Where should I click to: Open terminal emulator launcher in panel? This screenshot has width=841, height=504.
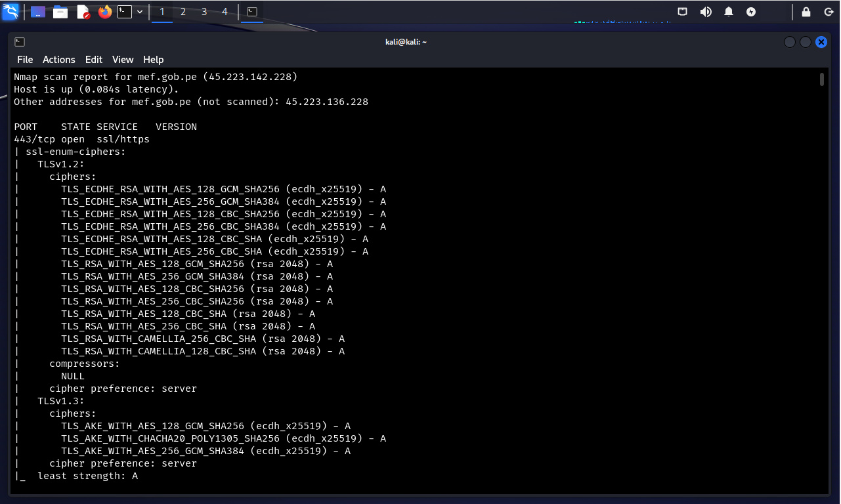(125, 12)
